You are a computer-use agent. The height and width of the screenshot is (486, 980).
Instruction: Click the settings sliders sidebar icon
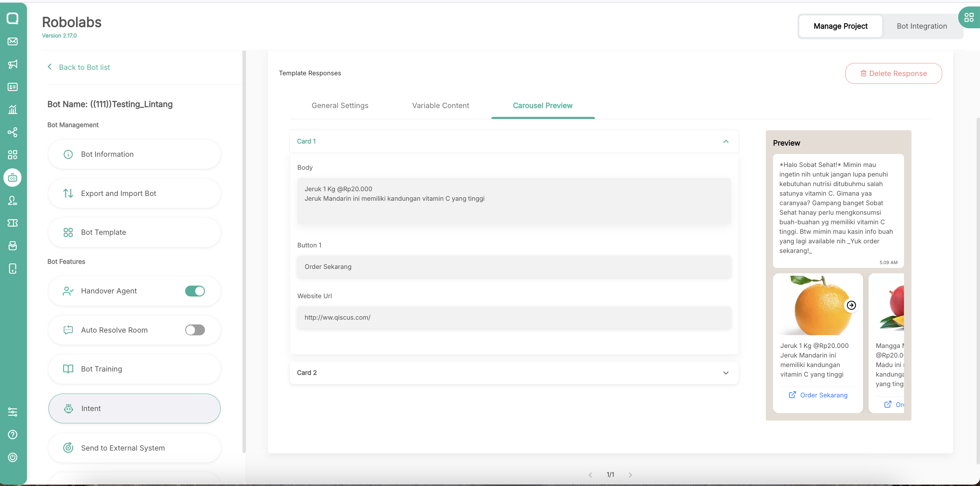tap(13, 412)
